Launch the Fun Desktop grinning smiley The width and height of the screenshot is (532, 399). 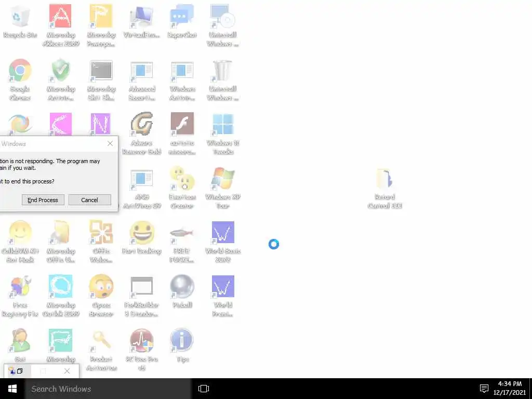coord(141,237)
